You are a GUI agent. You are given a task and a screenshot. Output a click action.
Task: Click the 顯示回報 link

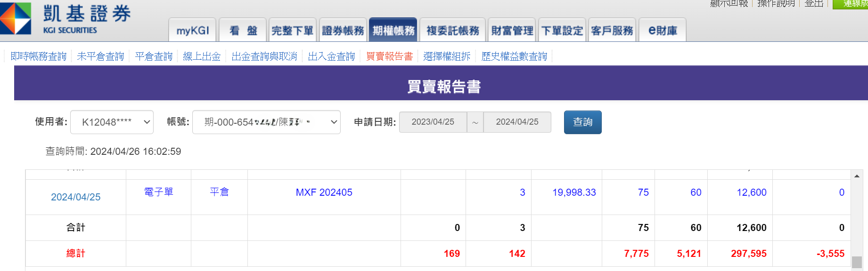(729, 3)
